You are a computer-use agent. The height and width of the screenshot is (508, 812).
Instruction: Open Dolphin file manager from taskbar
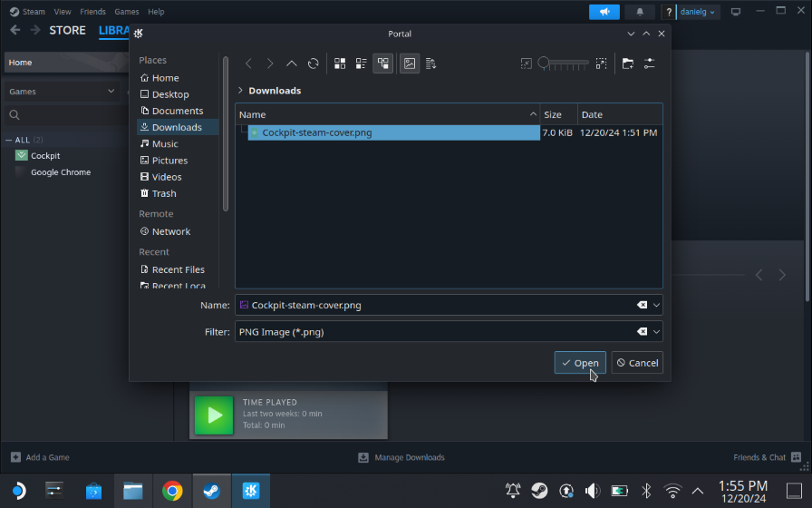(x=133, y=491)
